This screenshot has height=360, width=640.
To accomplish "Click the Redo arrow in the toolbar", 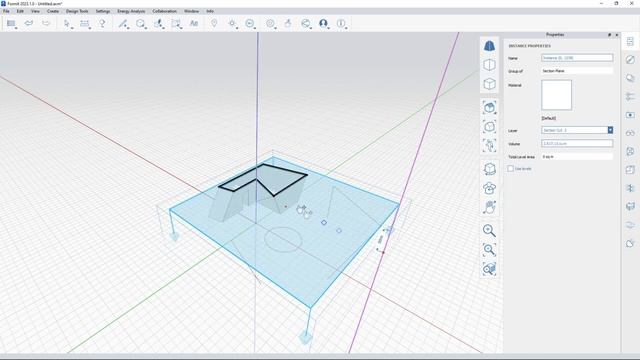I will (x=46, y=23).
